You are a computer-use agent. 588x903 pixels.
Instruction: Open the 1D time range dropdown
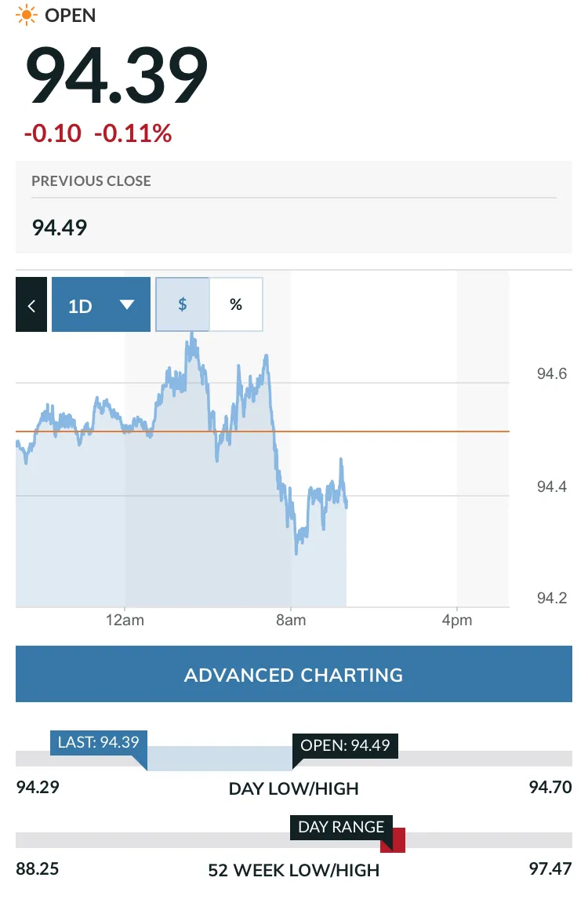pyautogui.click(x=100, y=304)
